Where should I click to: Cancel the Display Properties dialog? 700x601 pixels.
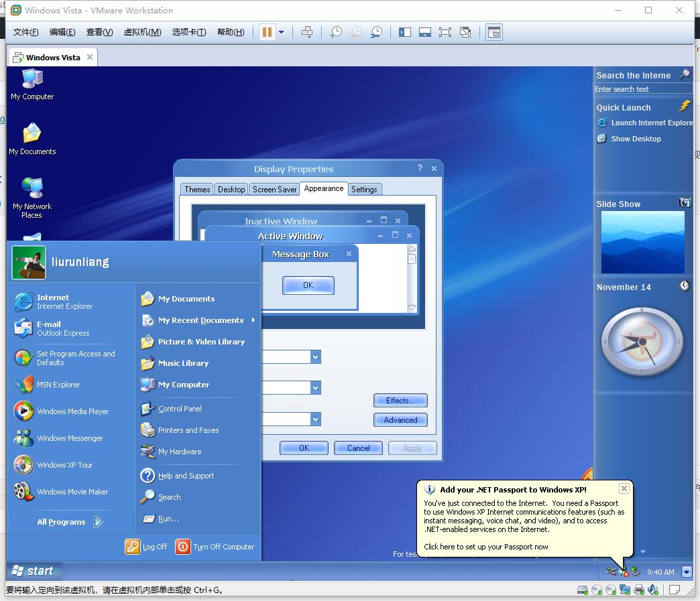click(x=359, y=448)
